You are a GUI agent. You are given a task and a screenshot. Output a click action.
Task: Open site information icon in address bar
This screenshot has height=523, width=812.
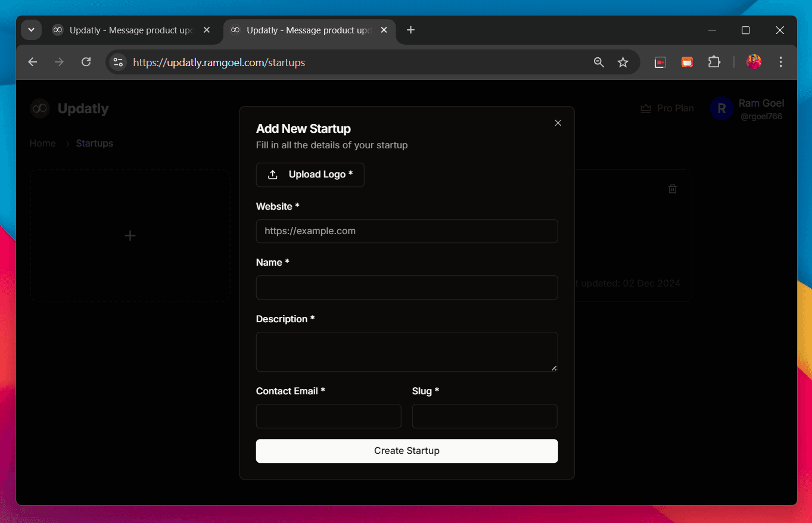[x=118, y=62]
